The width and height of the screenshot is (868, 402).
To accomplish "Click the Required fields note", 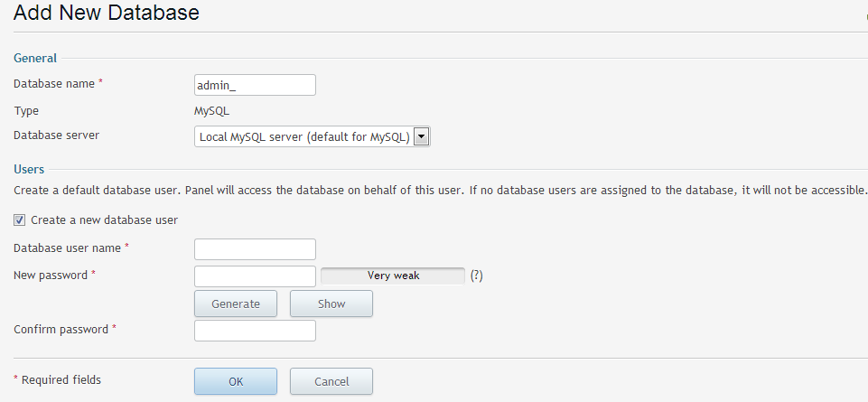I will tap(57, 379).
